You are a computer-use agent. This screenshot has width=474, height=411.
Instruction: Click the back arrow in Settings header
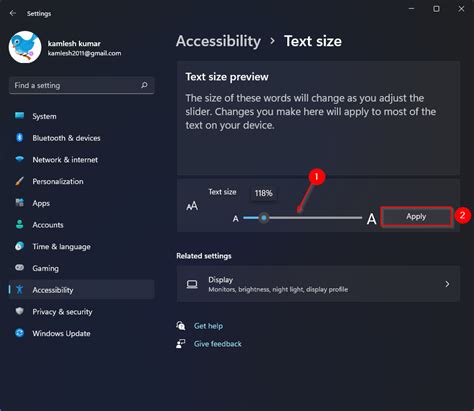click(13, 13)
